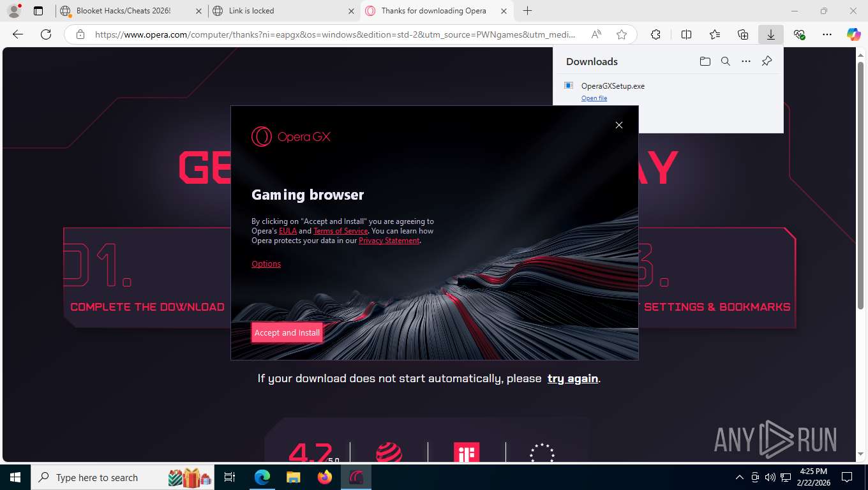Open the downloads folder icon
This screenshot has width=868, height=490.
tap(705, 61)
